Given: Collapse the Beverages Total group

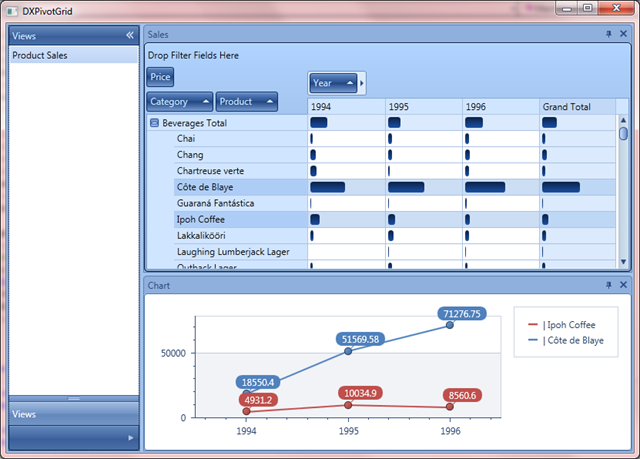Looking at the screenshot, I should (154, 123).
